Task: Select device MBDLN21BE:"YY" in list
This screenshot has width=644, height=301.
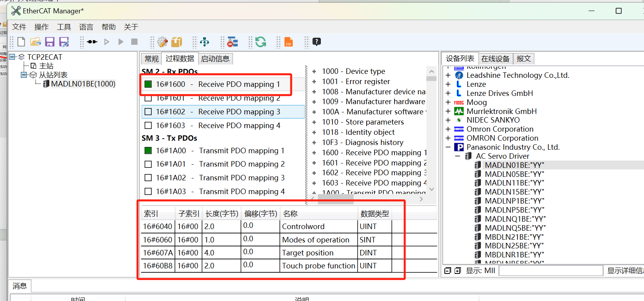Action: (514, 237)
